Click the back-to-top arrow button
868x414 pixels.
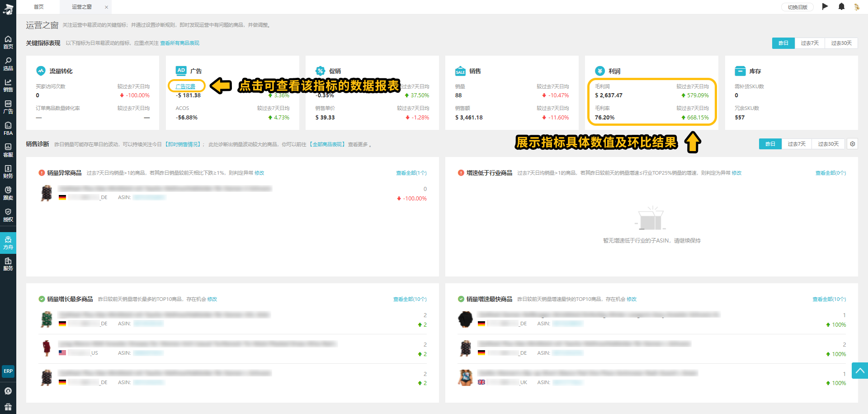click(860, 371)
